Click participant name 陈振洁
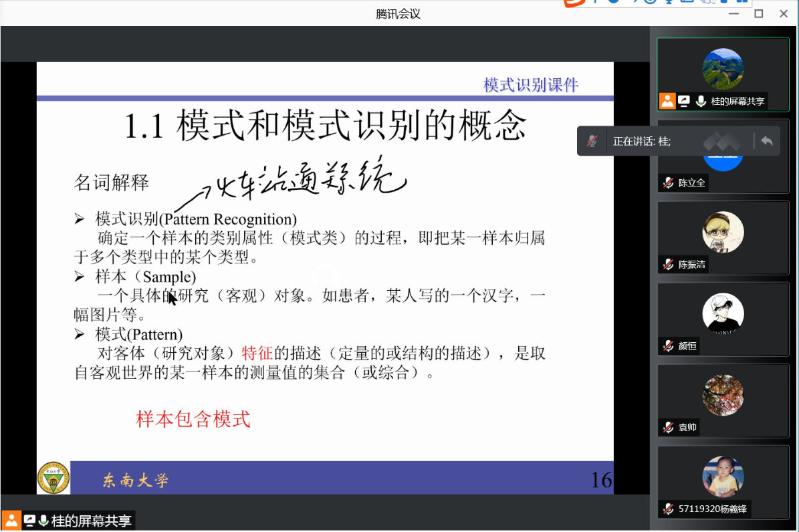Viewport: 799px width, 532px height. coord(691,264)
